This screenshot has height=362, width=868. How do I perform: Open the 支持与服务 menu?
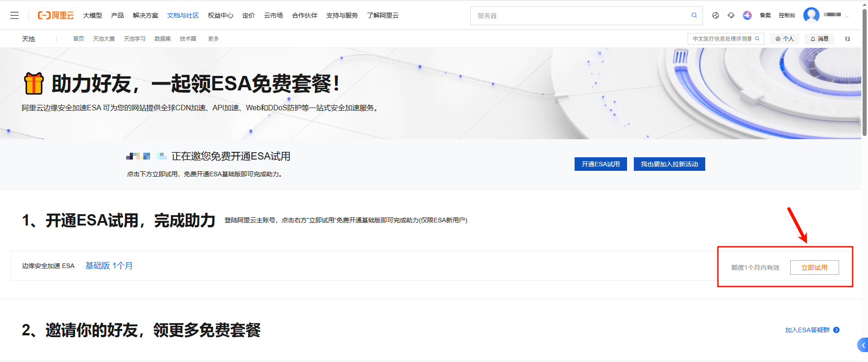pos(342,15)
